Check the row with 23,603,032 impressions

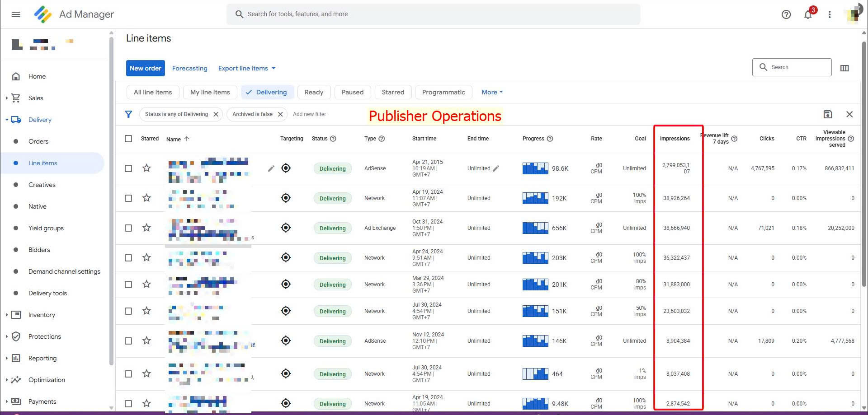pyautogui.click(x=128, y=311)
